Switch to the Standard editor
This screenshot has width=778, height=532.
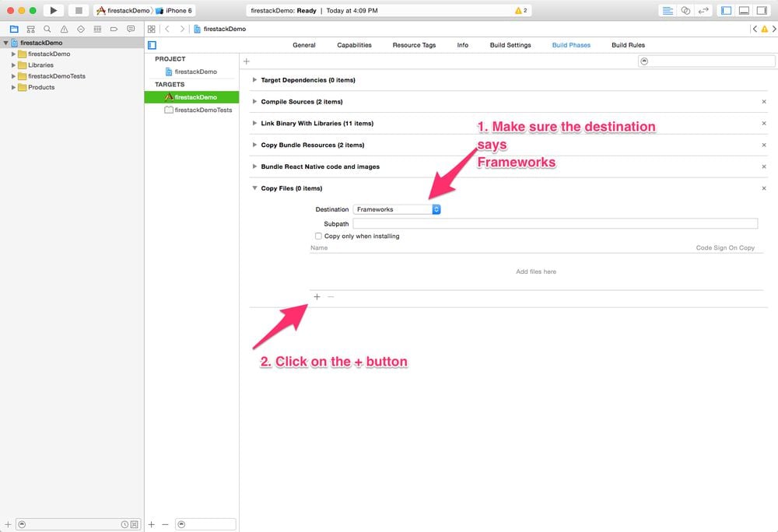coord(668,10)
